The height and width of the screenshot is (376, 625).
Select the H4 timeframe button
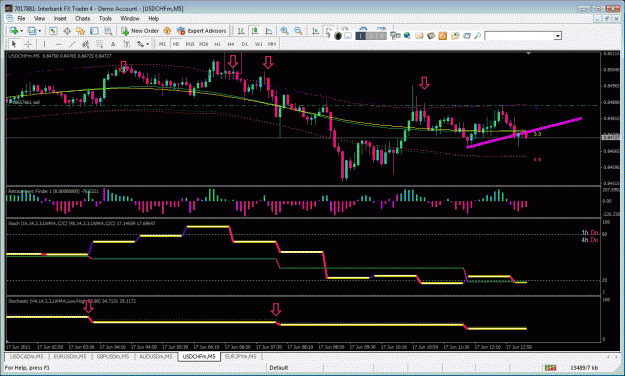(231, 44)
